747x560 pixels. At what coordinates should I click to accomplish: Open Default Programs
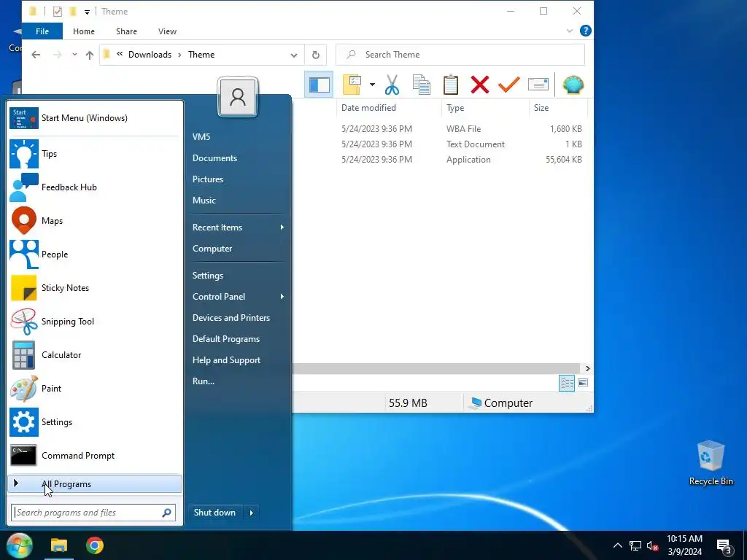pyautogui.click(x=226, y=339)
